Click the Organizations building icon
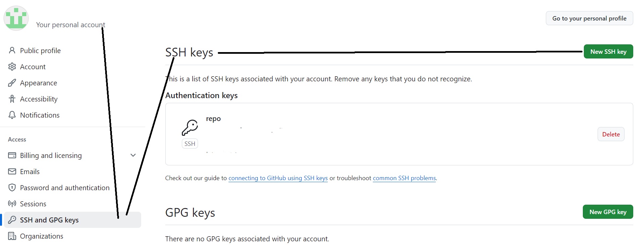 pos(12,236)
